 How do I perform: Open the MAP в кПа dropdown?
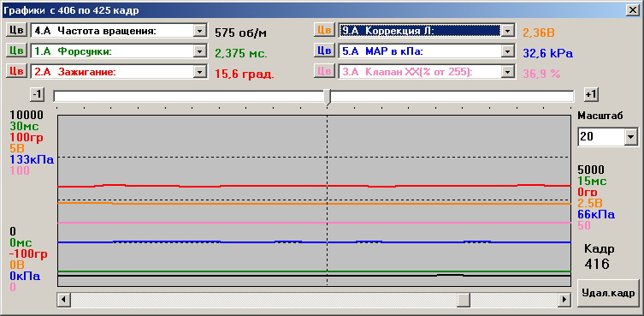(508, 51)
